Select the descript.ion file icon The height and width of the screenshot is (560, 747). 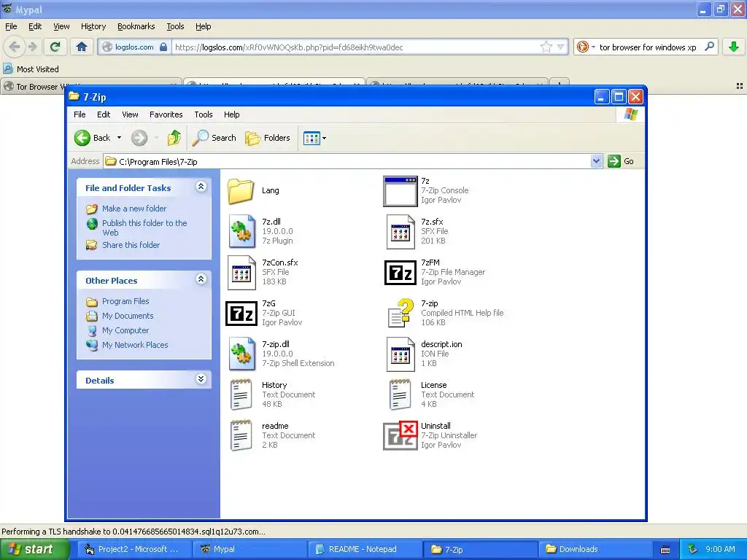[x=400, y=354]
